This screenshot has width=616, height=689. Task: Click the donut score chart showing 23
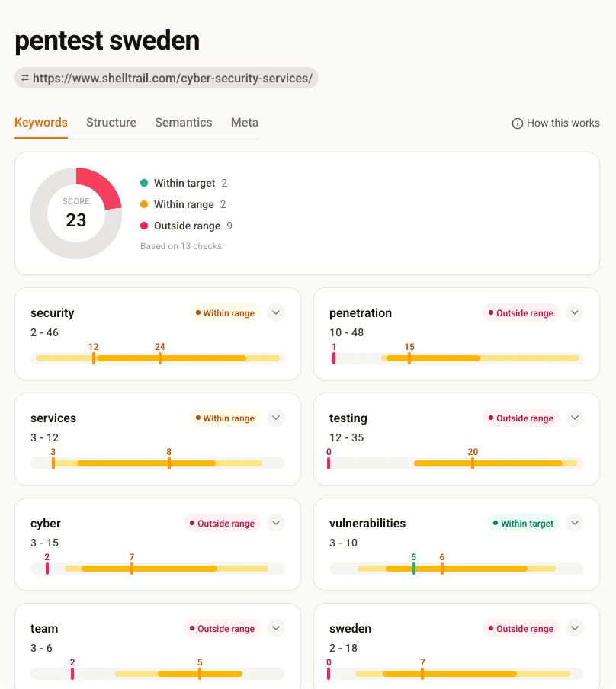pos(76,213)
